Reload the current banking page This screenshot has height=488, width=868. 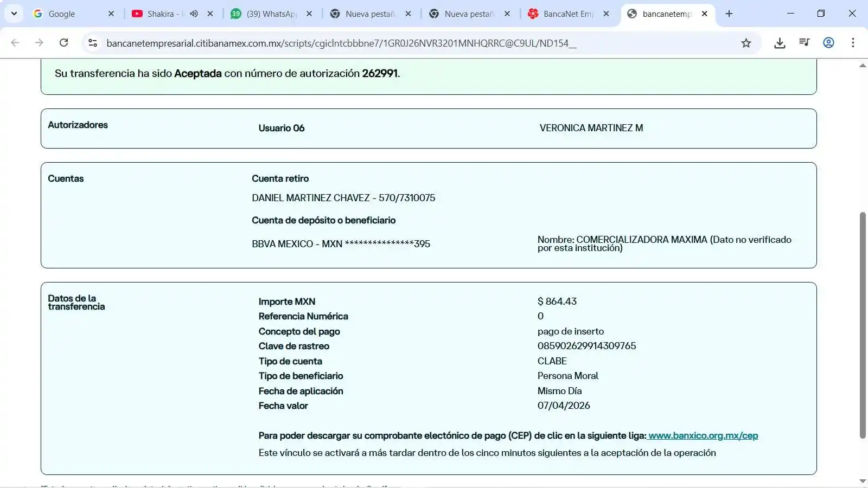pos(63,43)
